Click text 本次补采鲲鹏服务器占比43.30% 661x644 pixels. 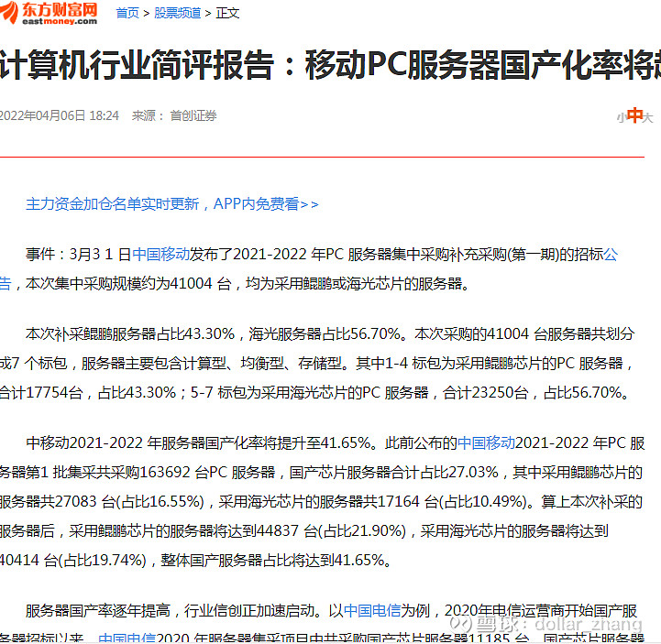pyautogui.click(x=130, y=334)
